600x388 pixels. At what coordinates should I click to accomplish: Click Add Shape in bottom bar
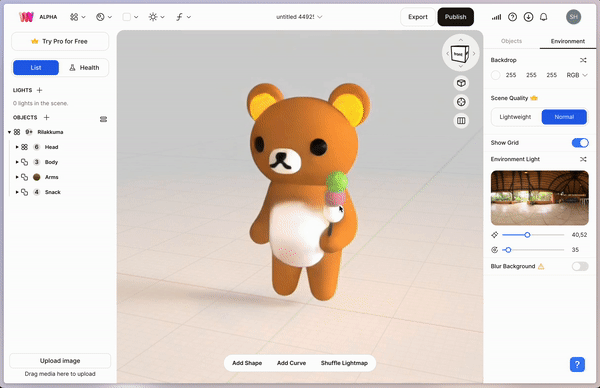point(247,363)
